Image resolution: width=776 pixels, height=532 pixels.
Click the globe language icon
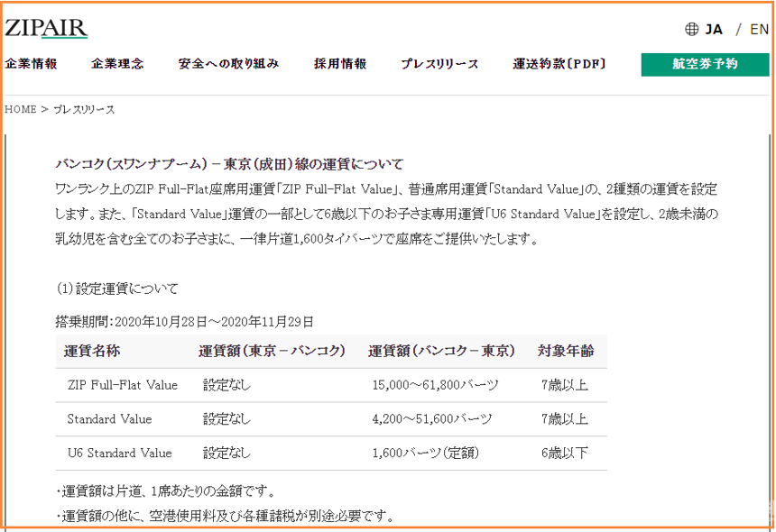coord(692,29)
